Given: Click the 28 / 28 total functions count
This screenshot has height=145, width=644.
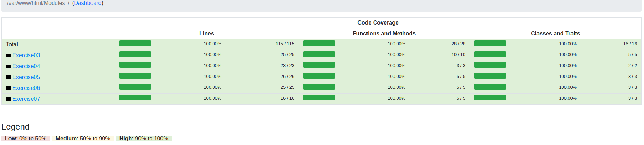Looking at the screenshot, I should tap(458, 44).
